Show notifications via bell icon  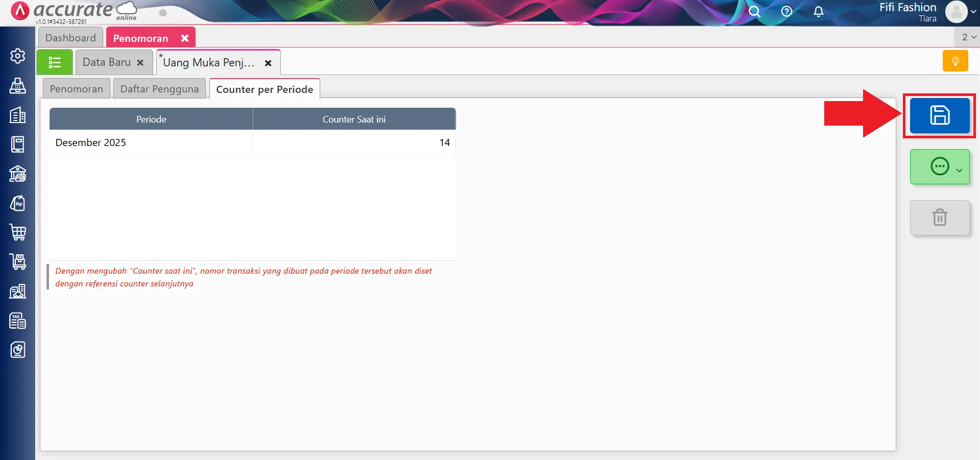818,11
